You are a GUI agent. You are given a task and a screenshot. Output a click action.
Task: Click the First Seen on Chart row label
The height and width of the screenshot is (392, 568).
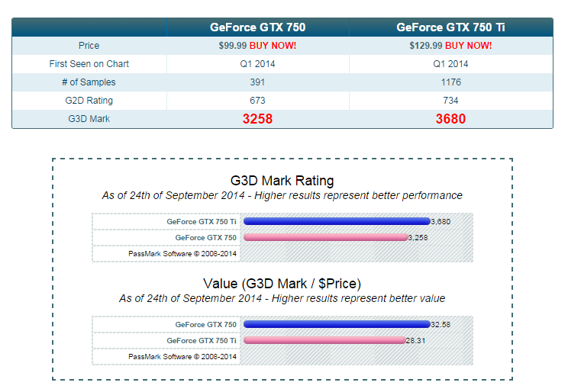pos(89,64)
